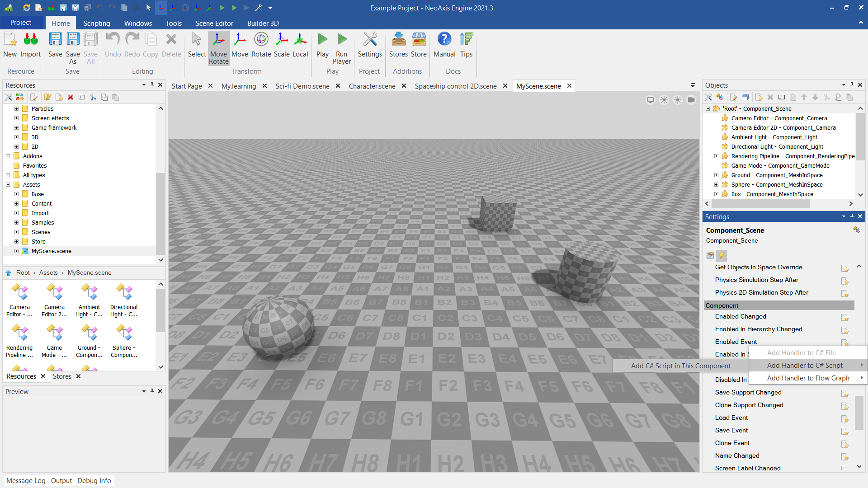Collapse the Assets folder in Resources

(8, 185)
